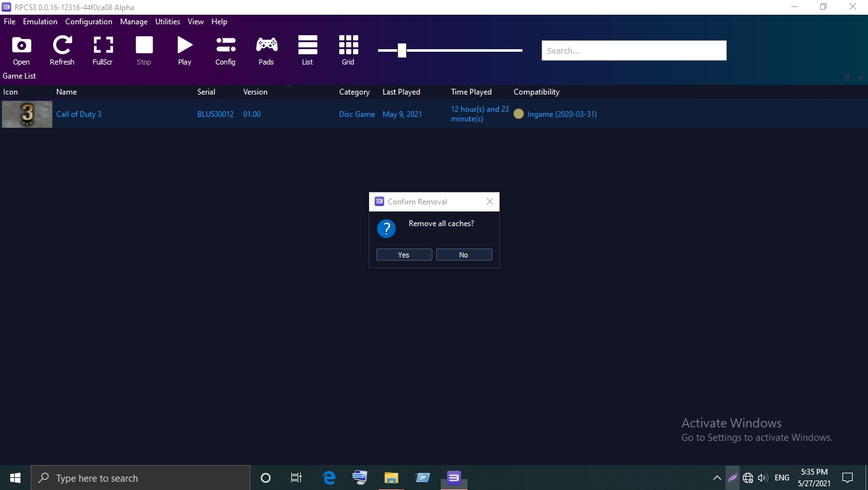Viewport: 868px width, 490px height.
Task: Select the Call of Duty 3 thumbnail
Action: pyautogui.click(x=27, y=114)
